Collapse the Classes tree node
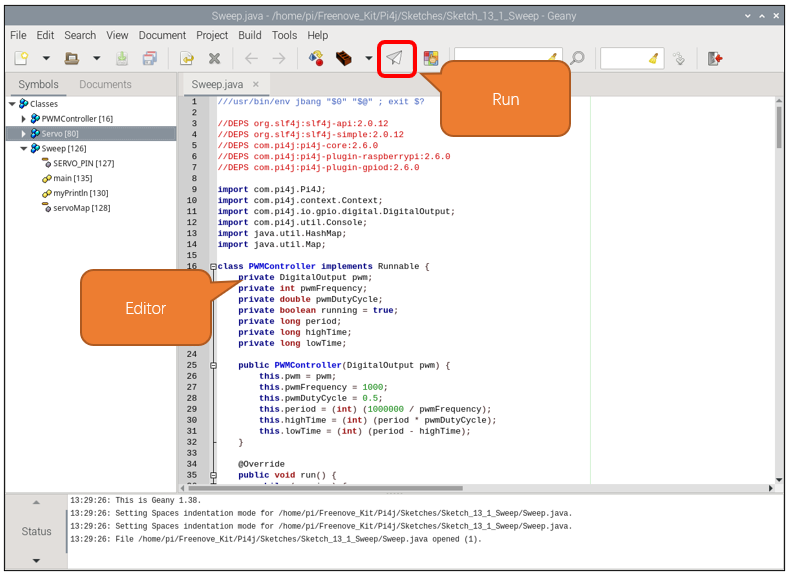 tap(12, 104)
